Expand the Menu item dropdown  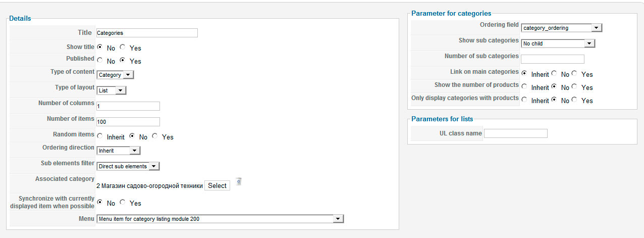click(x=220, y=219)
